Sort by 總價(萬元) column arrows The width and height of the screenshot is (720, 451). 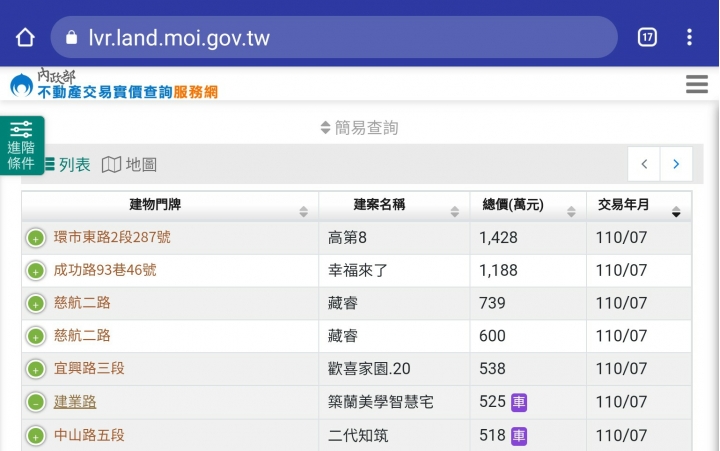[x=571, y=212]
